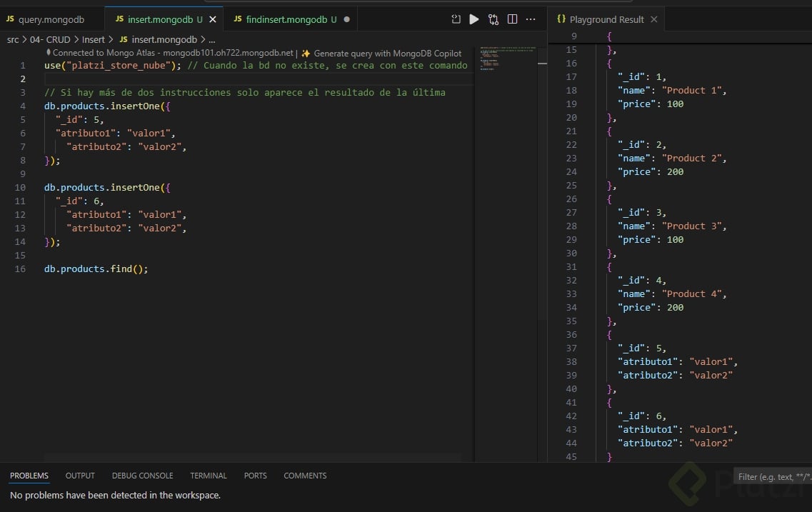
Task: Expand the 'src' breadcrumb item
Action: 13,39
